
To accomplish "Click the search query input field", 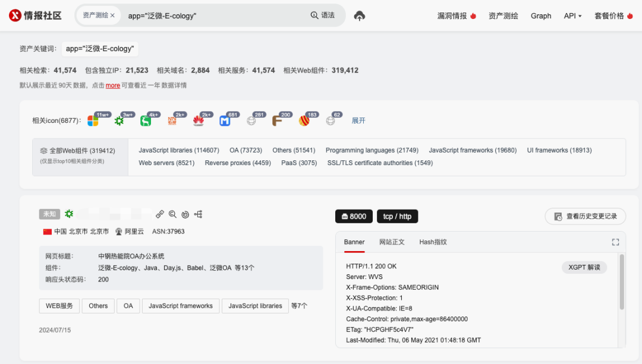I will tap(213, 15).
